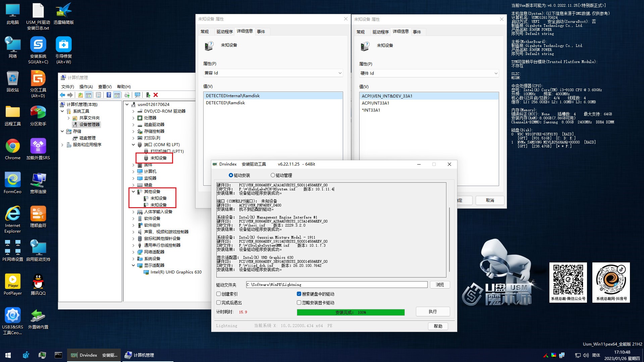
Task: Click the Back arrow in 计算机管理 toolbar
Action: pos(62,95)
